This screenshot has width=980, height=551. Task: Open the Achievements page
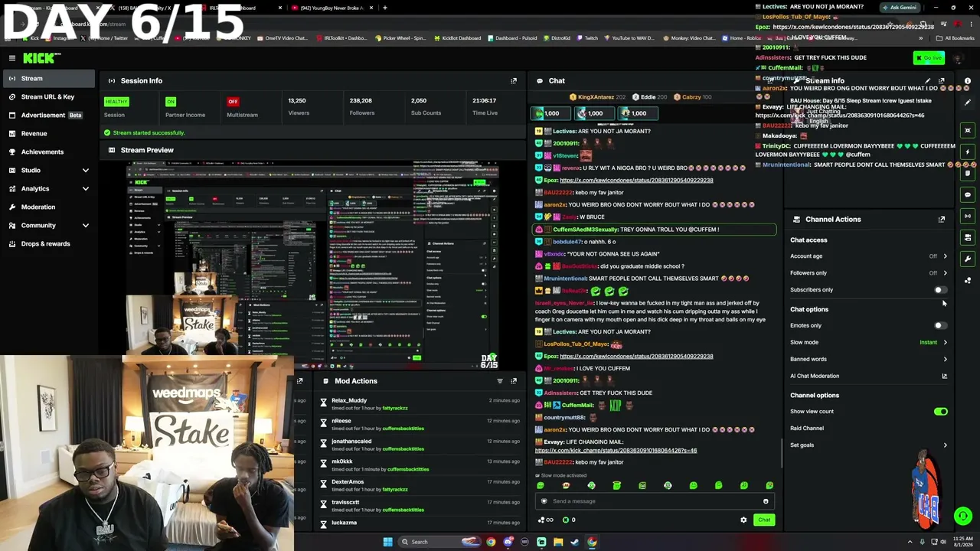pyautogui.click(x=47, y=152)
